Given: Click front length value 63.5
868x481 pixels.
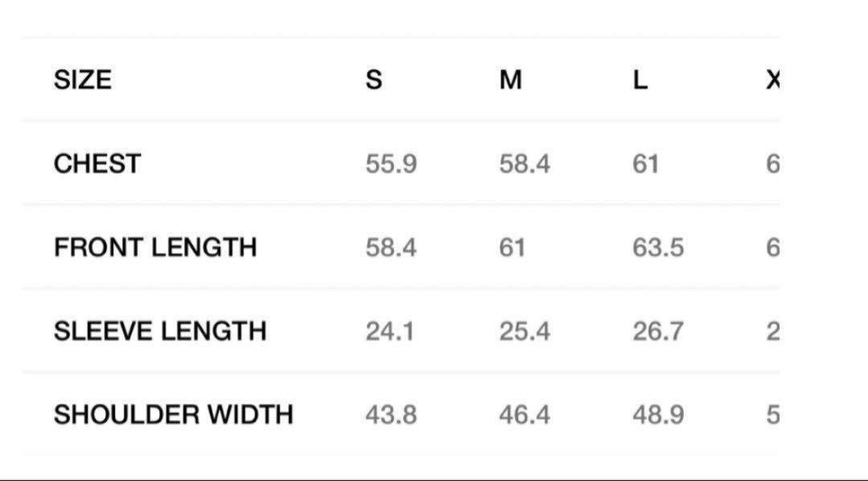Looking at the screenshot, I should [658, 247].
